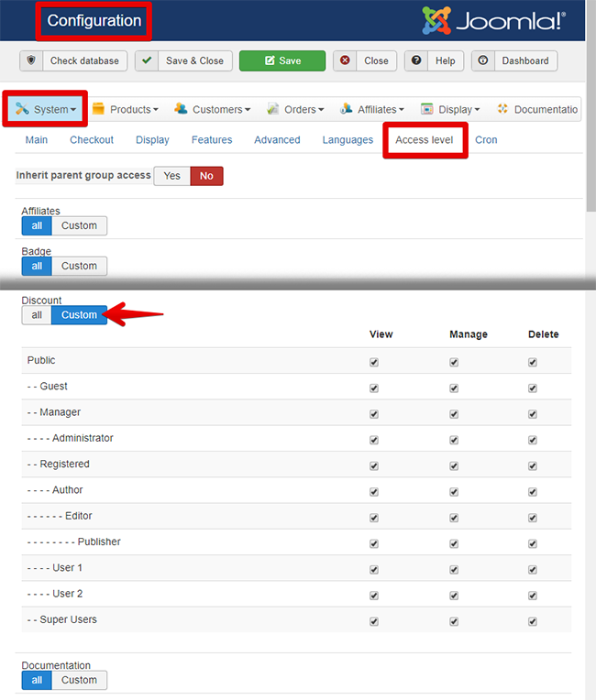Click the page vertical scrollbar

pyautogui.click(x=590, y=107)
